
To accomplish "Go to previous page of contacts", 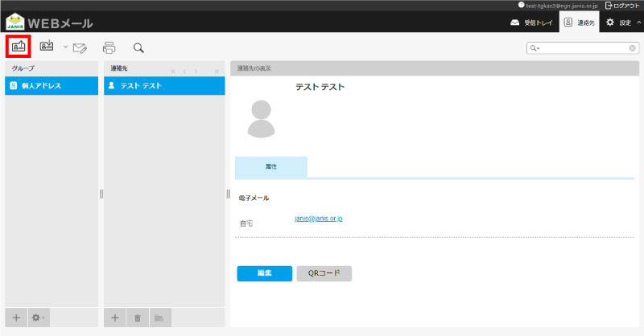I will point(184,72).
